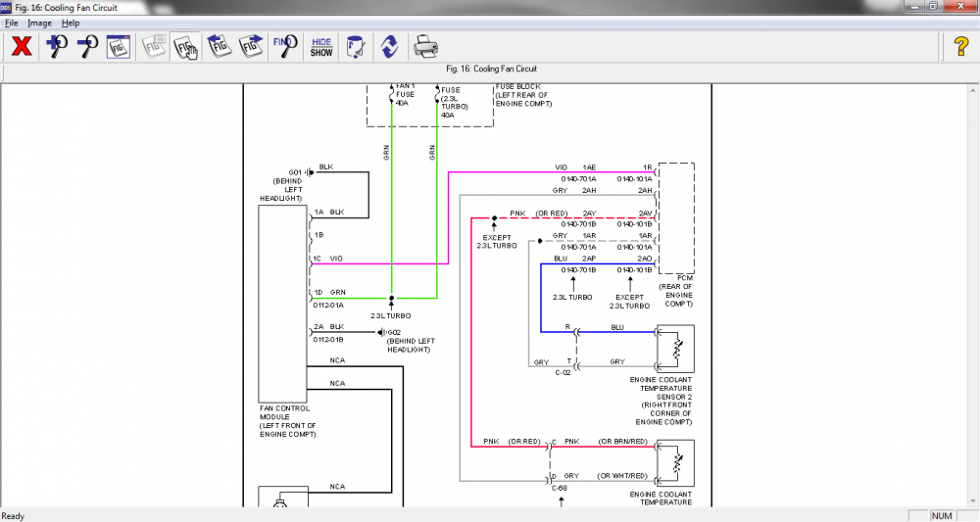
Task: Click the Fan Control Module box
Action: coord(282,304)
